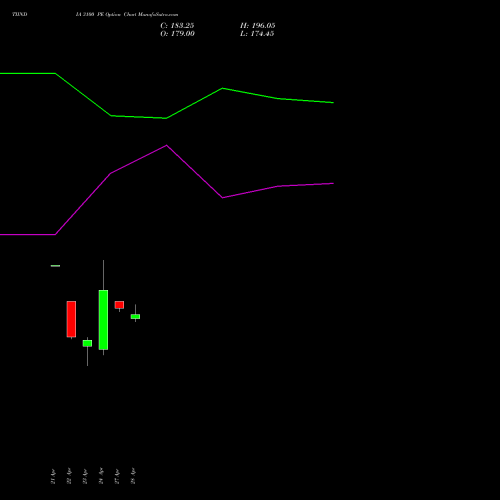Click the 24 Apr date label
This screenshot has height=500, width=500.
click(x=101, y=476)
